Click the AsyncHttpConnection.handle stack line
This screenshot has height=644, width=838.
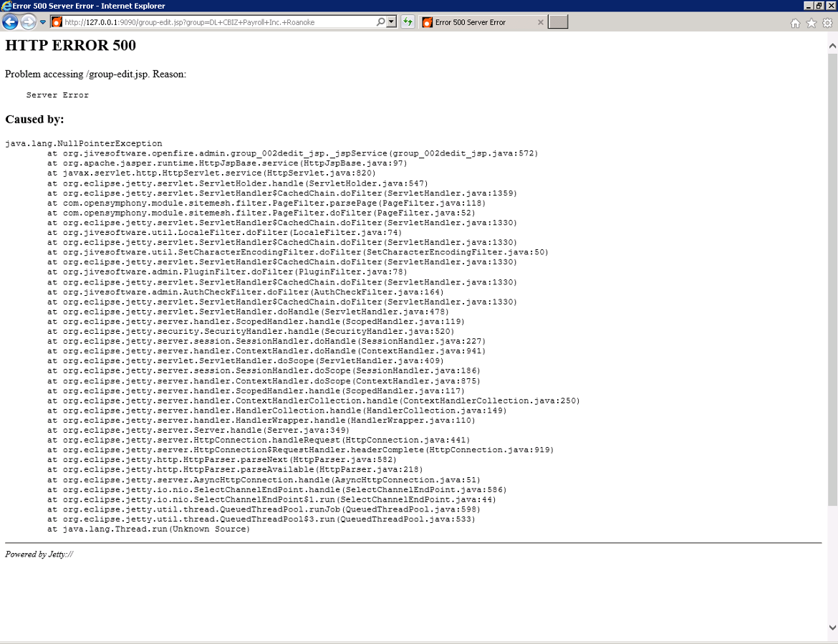coord(264,480)
